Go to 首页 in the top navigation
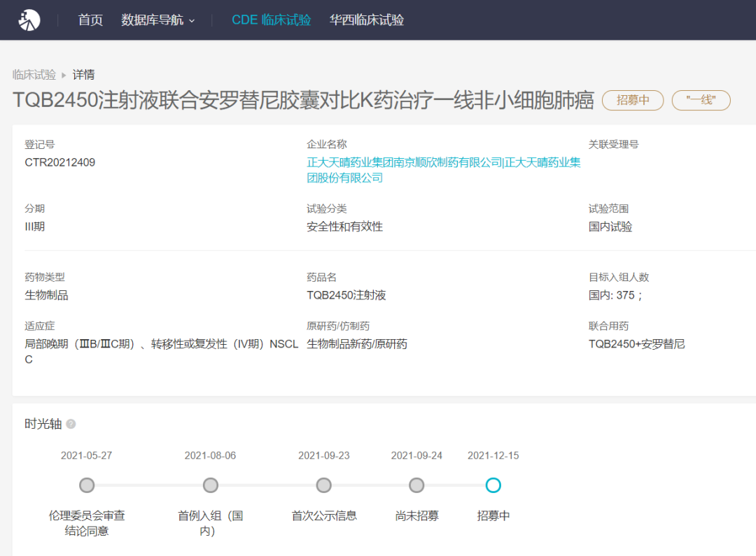The image size is (756, 556). 90,20
